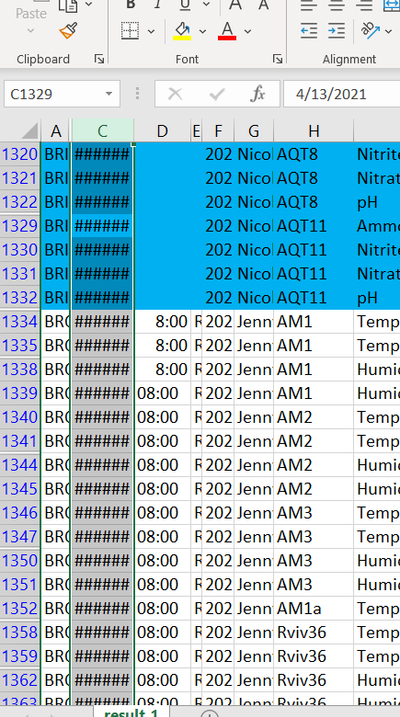Expand the Borders dropdown arrow
This screenshot has width=400, height=717.
151,32
